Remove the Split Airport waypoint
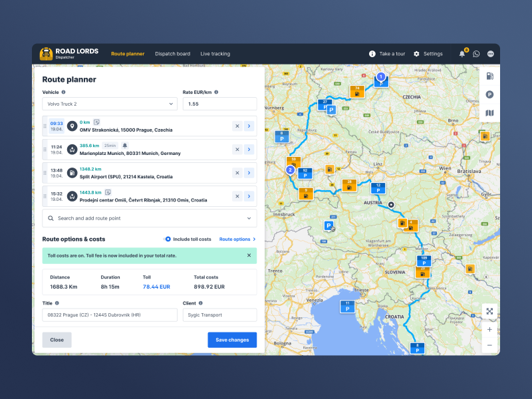Image resolution: width=532 pixels, height=399 pixels. pos(237,173)
